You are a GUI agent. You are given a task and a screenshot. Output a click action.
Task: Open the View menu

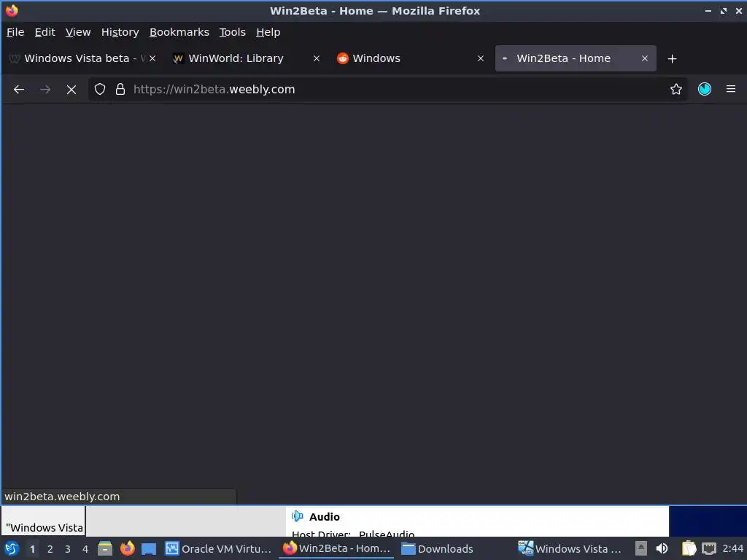pos(78,32)
